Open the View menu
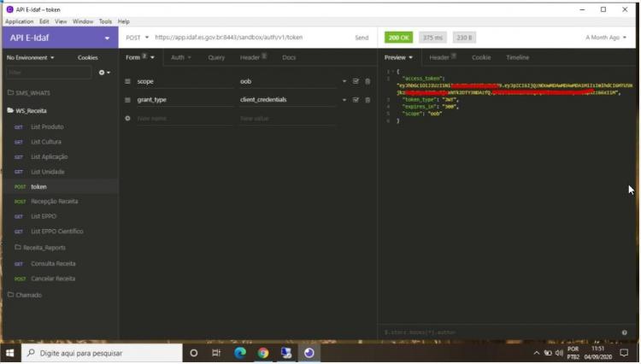This screenshot has height=364, width=641. (61, 21)
